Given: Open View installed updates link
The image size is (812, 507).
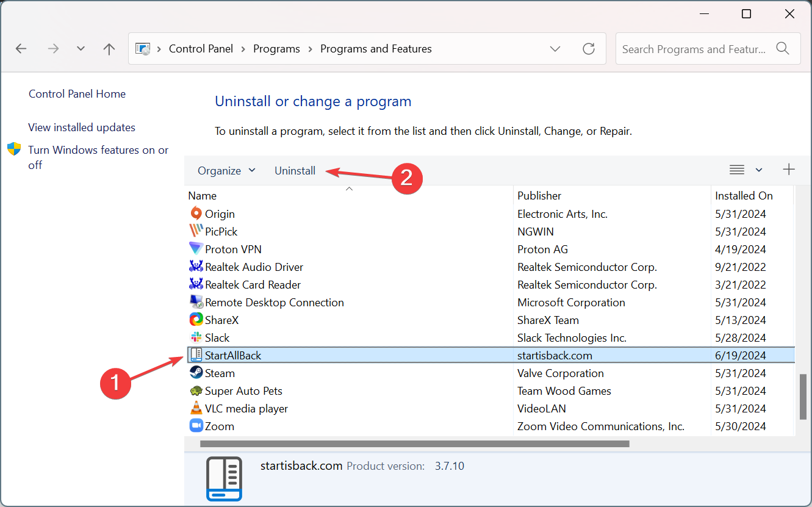Looking at the screenshot, I should click(x=82, y=128).
